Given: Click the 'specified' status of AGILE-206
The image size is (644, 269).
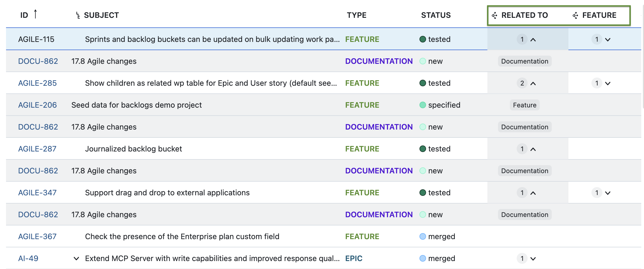Looking at the screenshot, I should click(444, 105).
